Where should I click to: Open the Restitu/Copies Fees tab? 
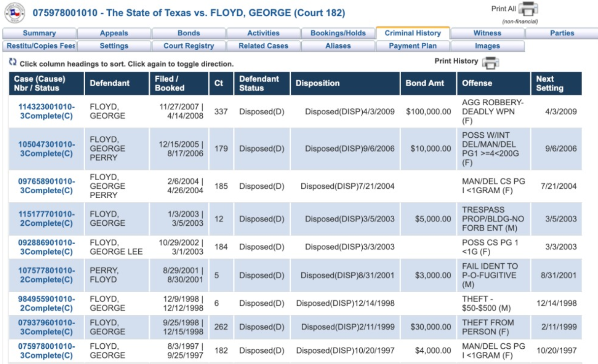coord(39,46)
